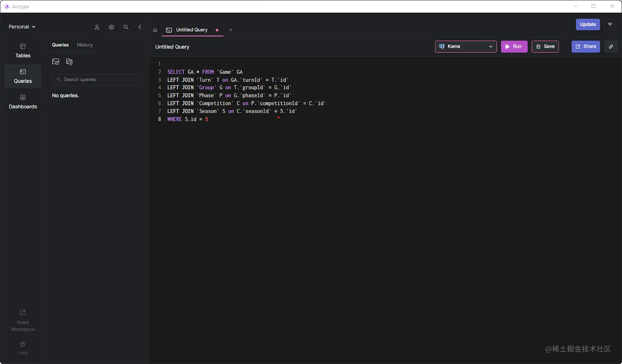
Task: Open the Queries sidebar section
Action: point(23,77)
